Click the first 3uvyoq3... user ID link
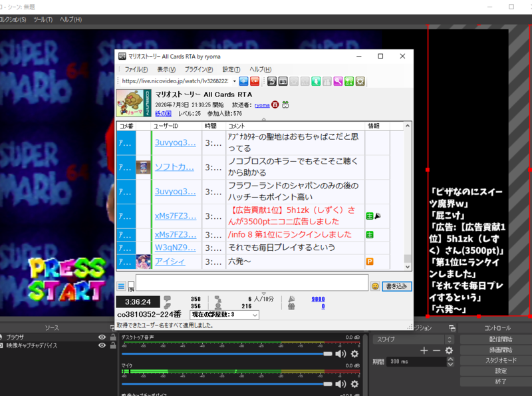Viewport: 532px width, 396px height. 176,142
